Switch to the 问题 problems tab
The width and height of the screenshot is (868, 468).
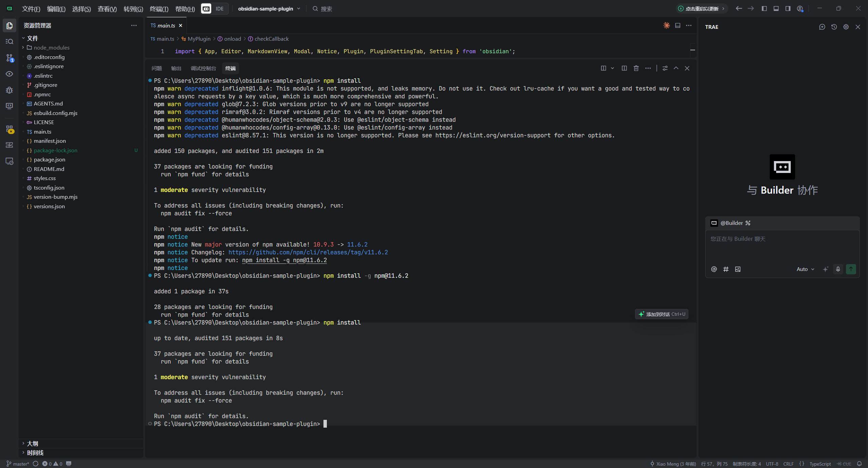(x=157, y=68)
